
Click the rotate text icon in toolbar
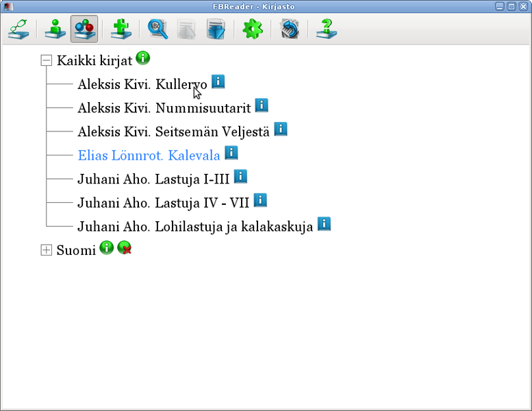[290, 29]
